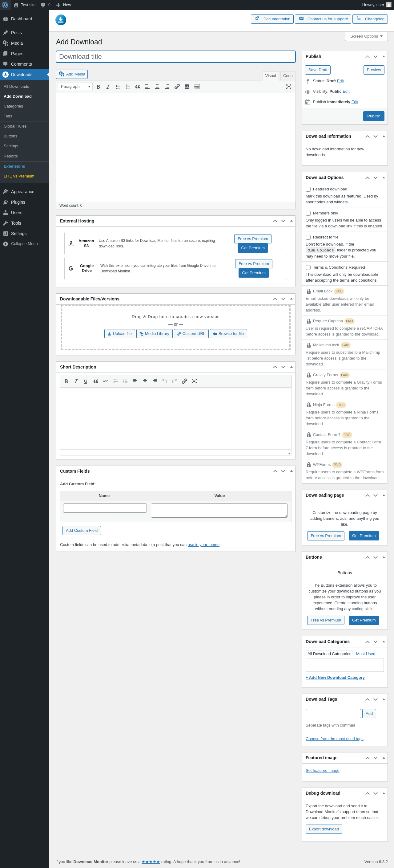Collapse Download Options panel
This screenshot has height=868, width=394.
coord(384,177)
